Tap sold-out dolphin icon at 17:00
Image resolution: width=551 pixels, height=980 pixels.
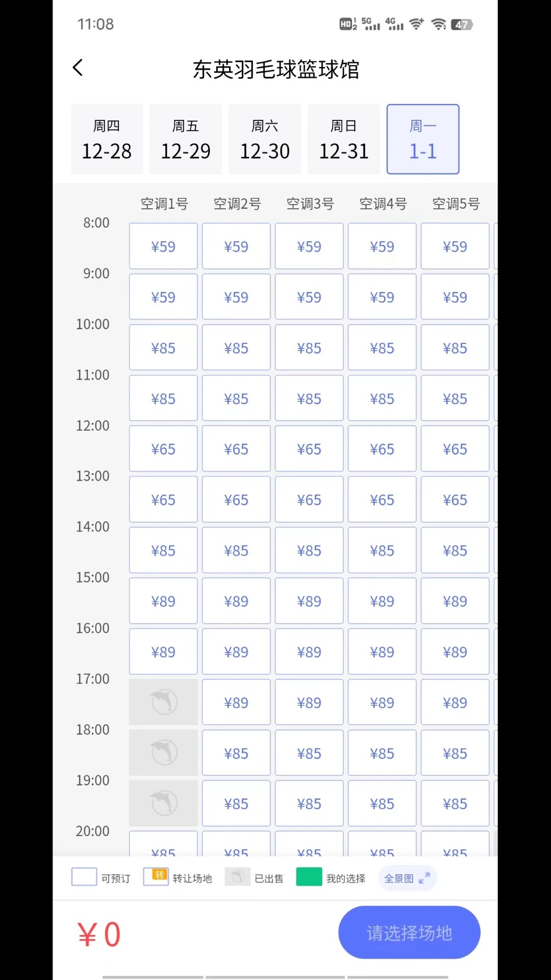[163, 702]
